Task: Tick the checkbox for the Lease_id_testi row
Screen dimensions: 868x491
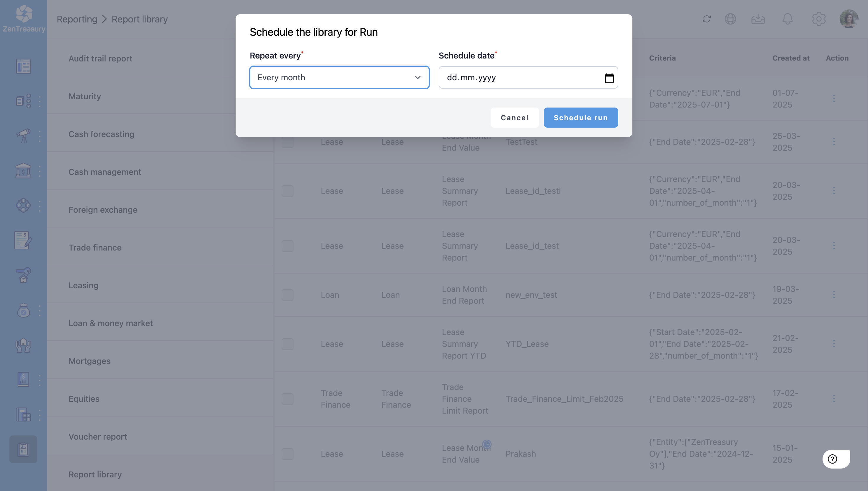Action: pyautogui.click(x=288, y=191)
